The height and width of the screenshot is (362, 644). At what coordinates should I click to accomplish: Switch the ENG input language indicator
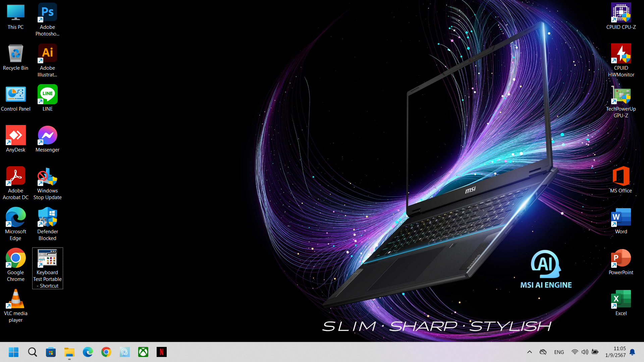tap(559, 352)
